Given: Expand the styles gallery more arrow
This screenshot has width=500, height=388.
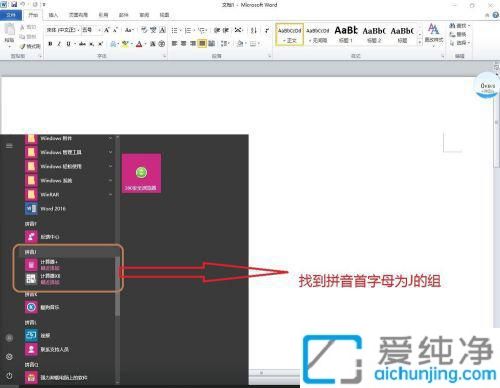Looking at the screenshot, I should tap(420, 42).
